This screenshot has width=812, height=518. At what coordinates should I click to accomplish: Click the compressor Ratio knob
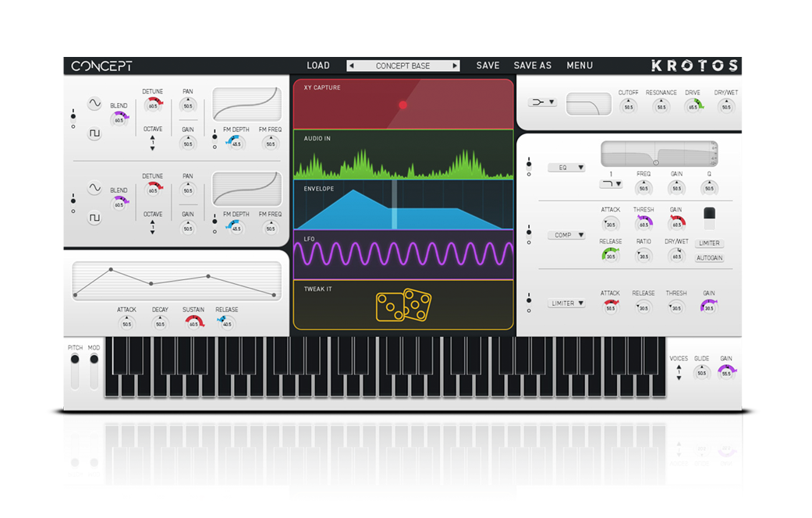644,255
